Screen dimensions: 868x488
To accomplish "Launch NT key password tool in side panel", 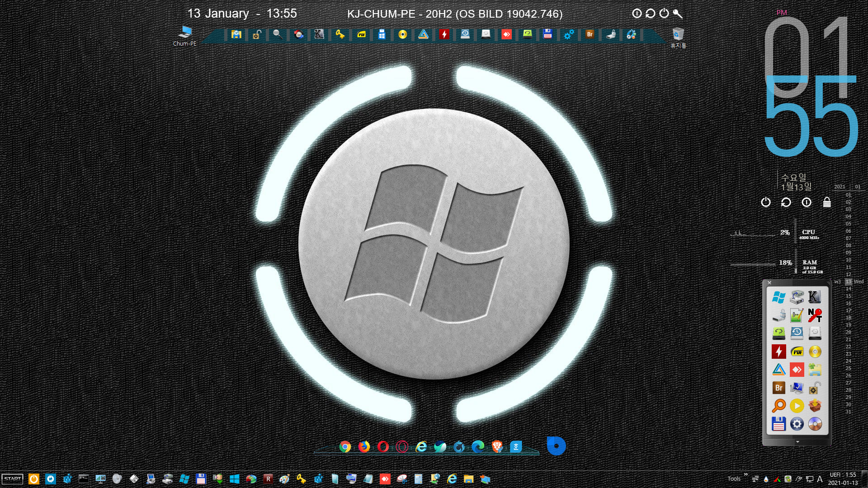I will [x=815, y=315].
